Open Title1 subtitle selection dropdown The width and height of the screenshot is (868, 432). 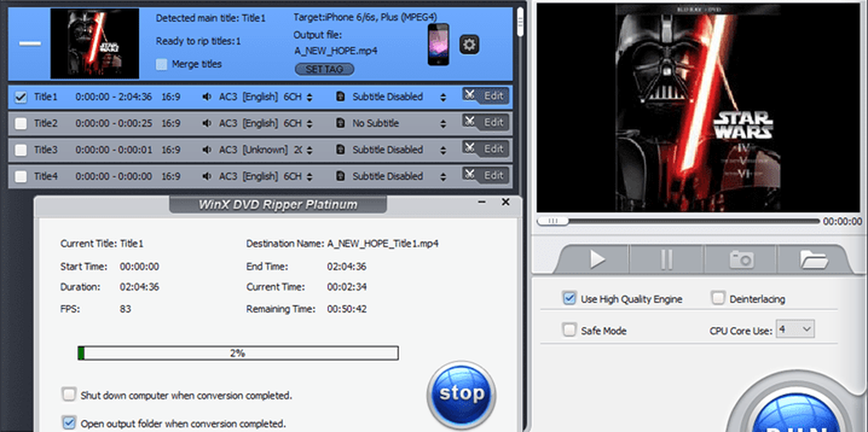tap(444, 97)
